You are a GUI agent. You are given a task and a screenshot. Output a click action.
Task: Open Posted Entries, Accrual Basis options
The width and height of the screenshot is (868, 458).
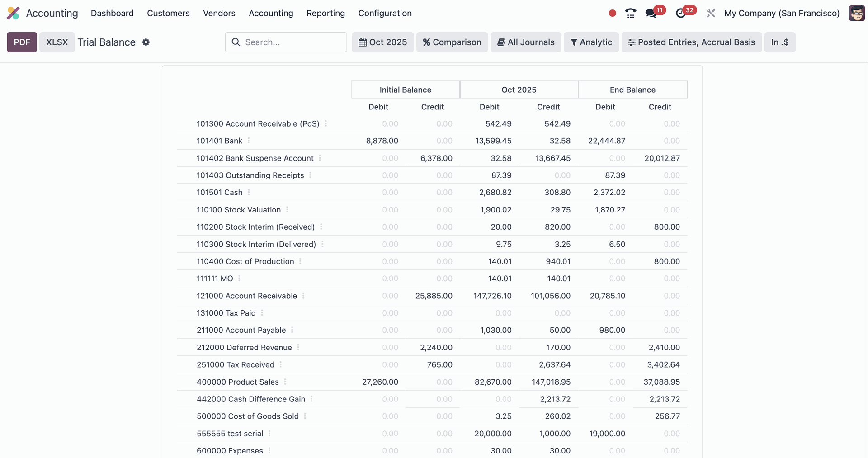[691, 42]
